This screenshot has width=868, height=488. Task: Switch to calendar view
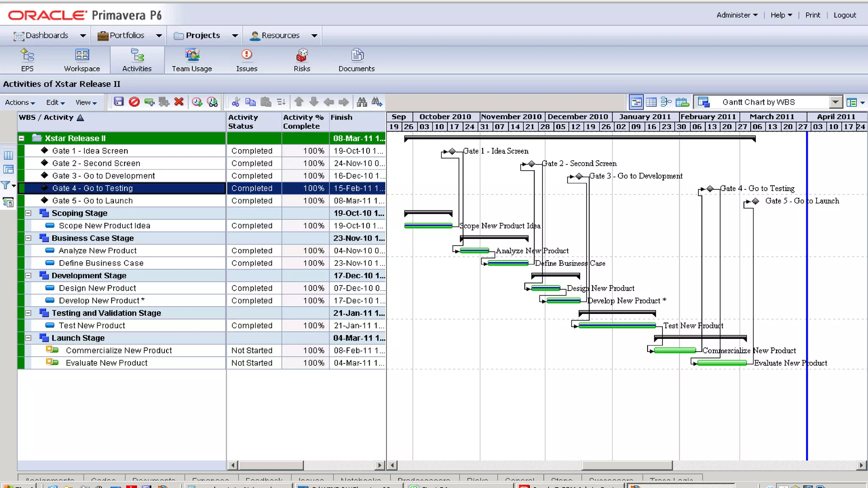coord(682,102)
